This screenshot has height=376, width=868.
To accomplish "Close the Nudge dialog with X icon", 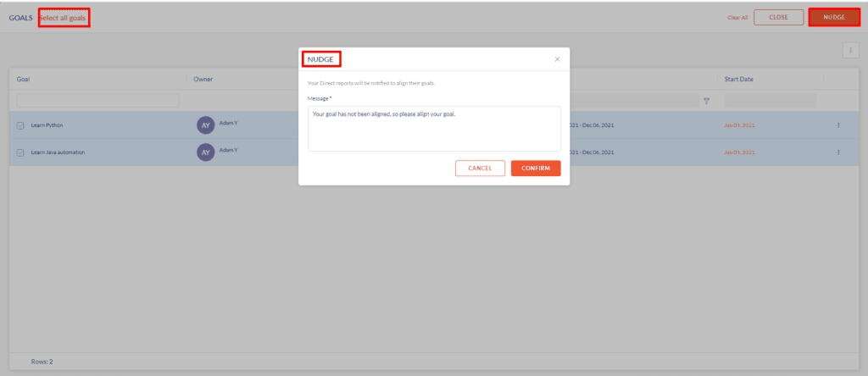I will tap(557, 59).
